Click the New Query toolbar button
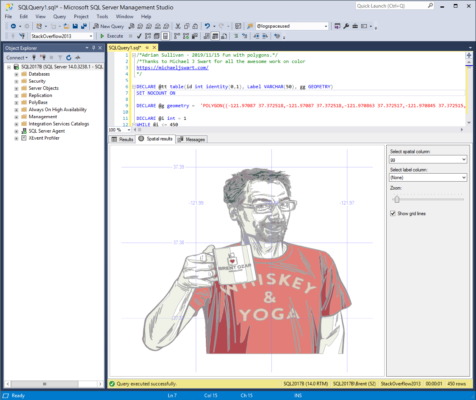 (x=108, y=26)
